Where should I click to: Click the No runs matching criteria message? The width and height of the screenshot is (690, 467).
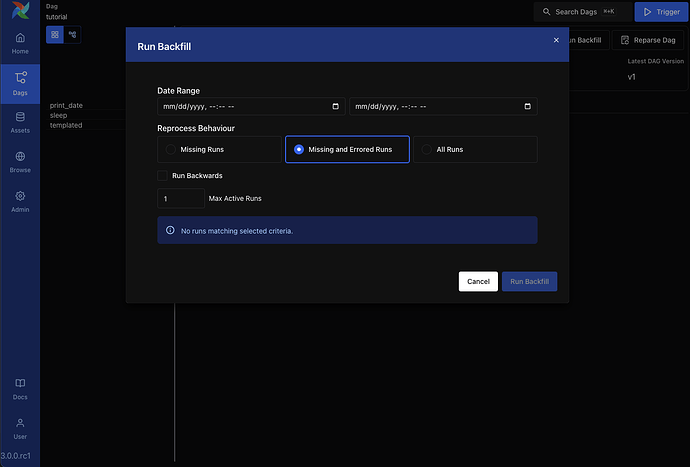237,231
